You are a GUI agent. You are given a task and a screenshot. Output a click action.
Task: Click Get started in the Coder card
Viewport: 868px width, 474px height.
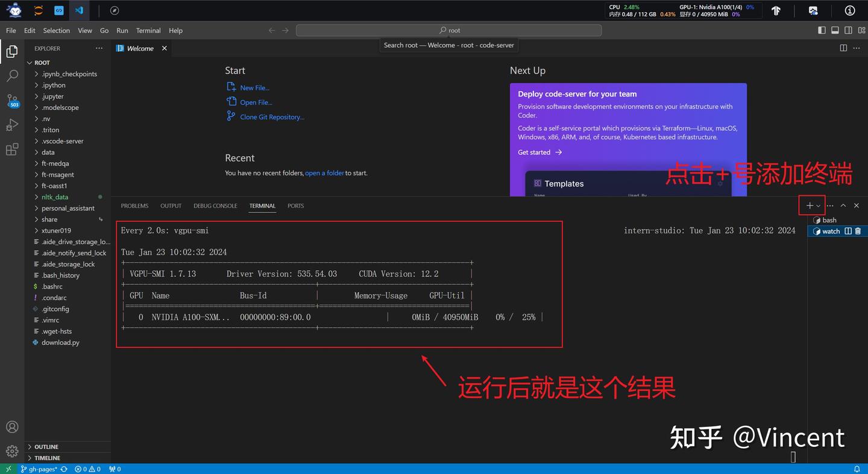pos(539,153)
